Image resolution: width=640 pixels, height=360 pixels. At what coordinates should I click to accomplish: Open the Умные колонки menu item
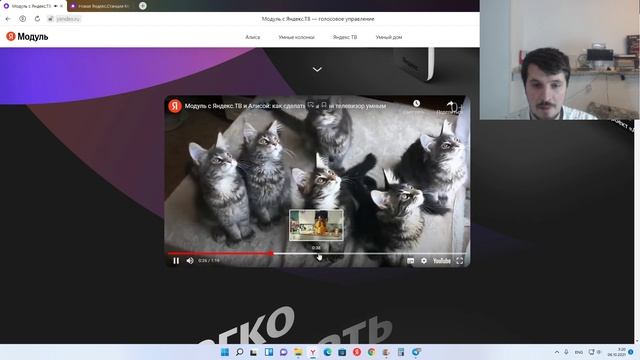(296, 37)
